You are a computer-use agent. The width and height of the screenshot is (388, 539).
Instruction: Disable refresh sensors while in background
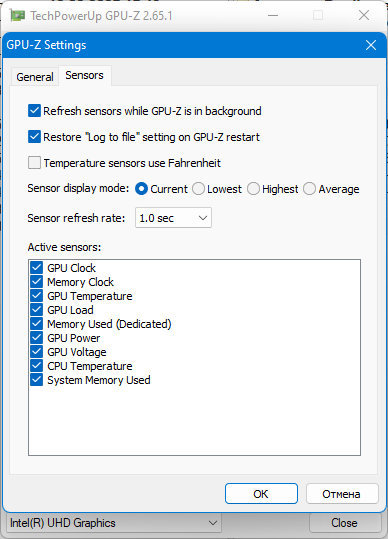click(x=34, y=111)
